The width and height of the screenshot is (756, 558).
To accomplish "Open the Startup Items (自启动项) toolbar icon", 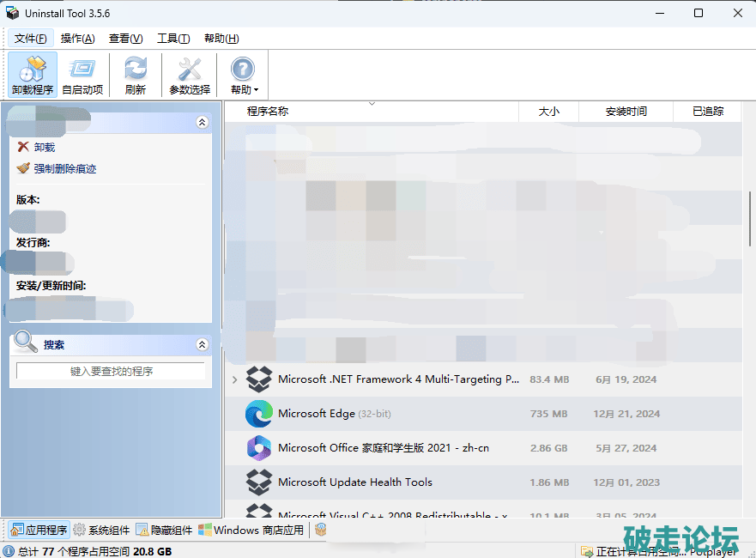I will [x=82, y=74].
